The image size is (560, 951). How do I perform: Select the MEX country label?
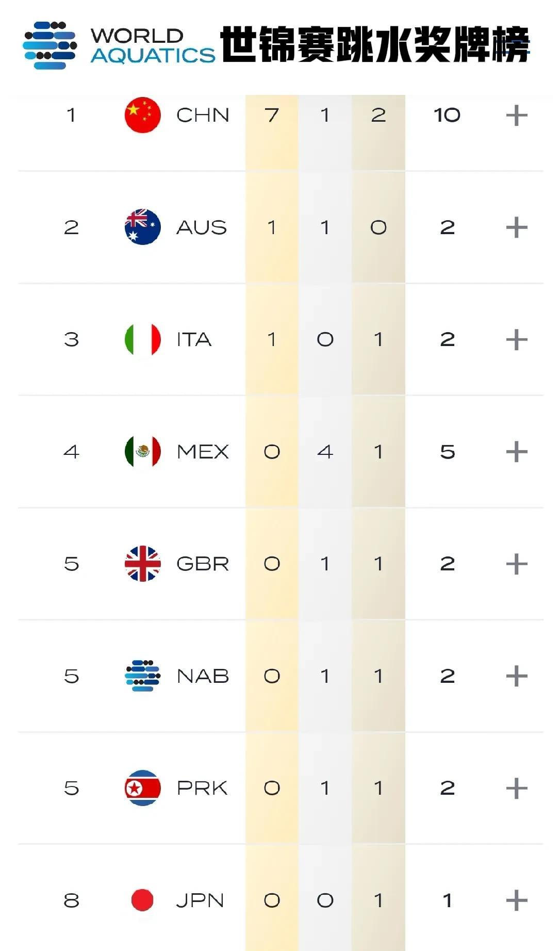[203, 452]
